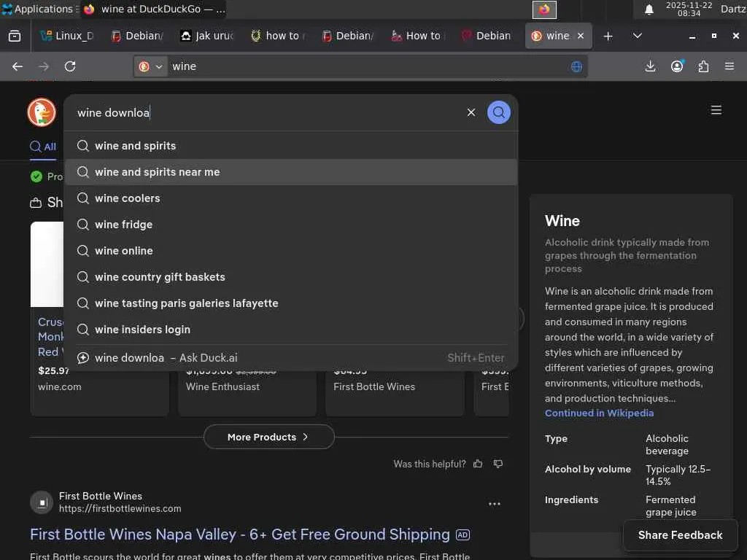The image size is (747, 560).
Task: Choose suggestion wine insiders login
Action: pos(291,329)
